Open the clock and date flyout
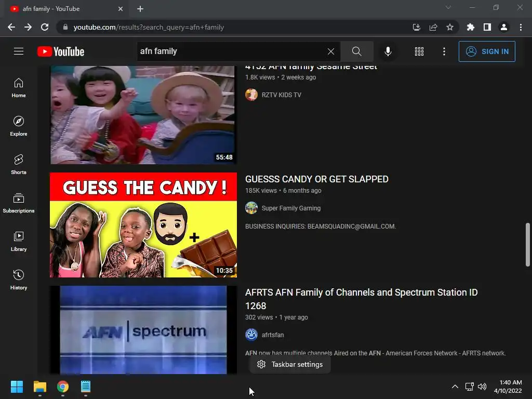The width and height of the screenshot is (532, 399). coord(508,387)
